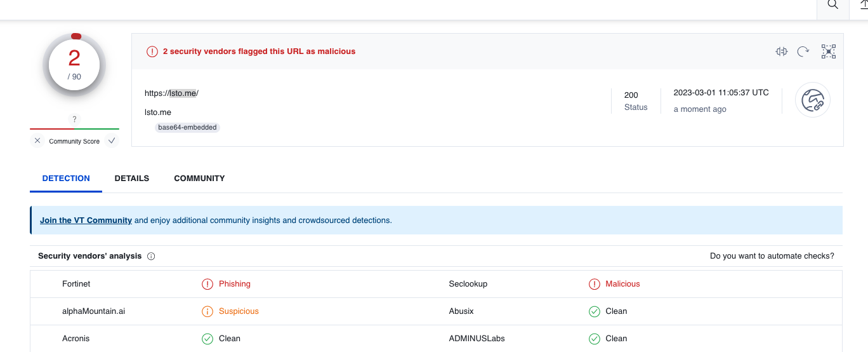Screen dimensions: 868x352
Task: Click the Fortinet Phishing alert icon
Action: point(207,284)
